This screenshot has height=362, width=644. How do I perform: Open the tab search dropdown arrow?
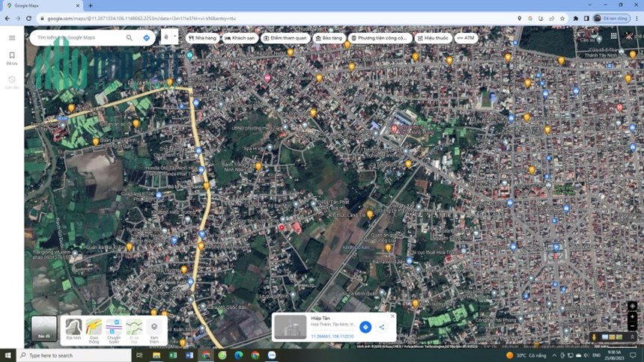[590, 5]
